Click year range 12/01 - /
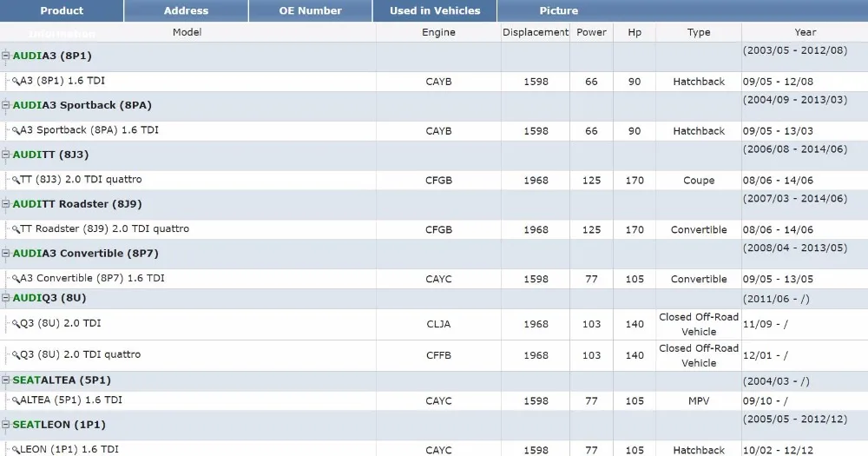 point(765,356)
